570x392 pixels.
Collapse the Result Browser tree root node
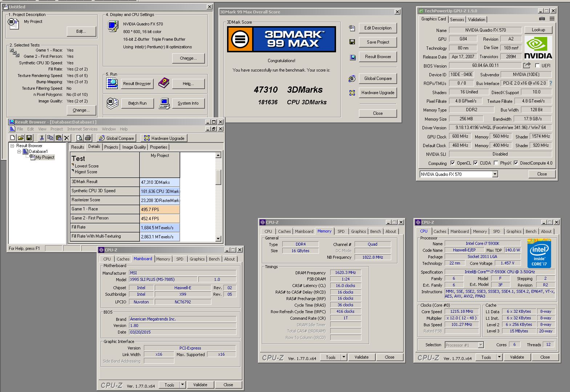12,146
